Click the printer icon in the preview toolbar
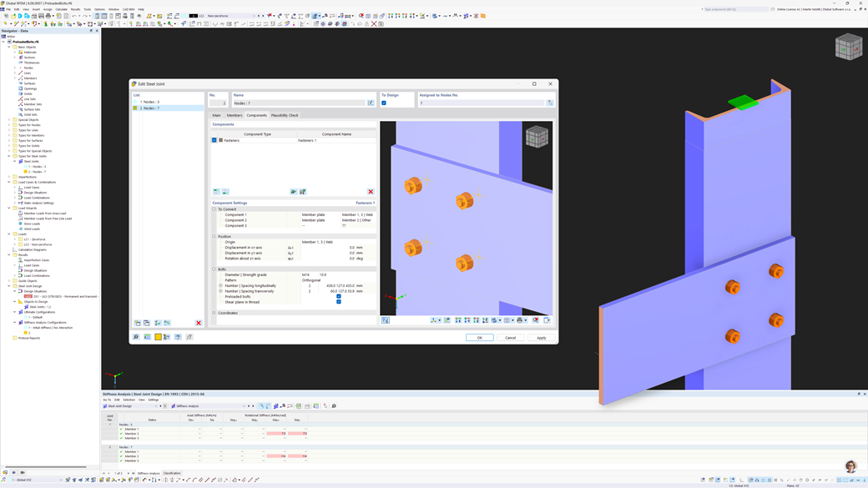 click(x=519, y=320)
